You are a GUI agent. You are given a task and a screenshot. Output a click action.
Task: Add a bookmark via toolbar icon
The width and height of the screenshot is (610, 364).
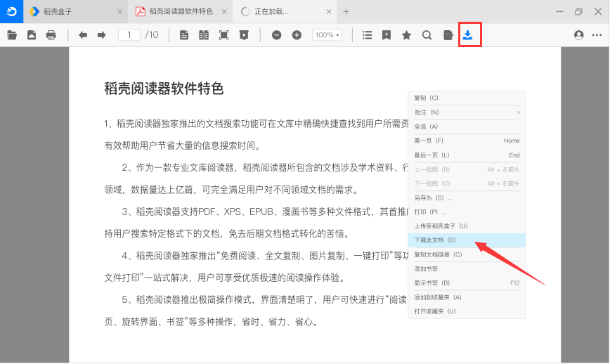click(x=387, y=35)
